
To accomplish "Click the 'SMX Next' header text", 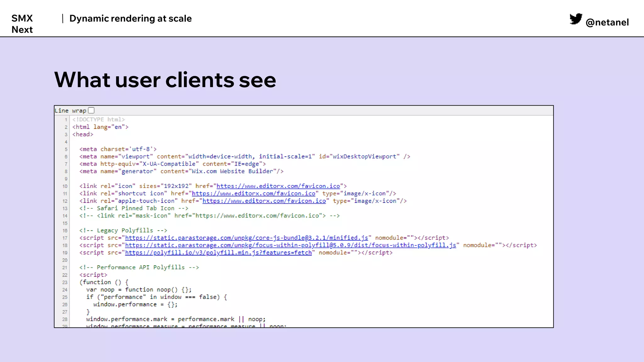I will click(x=22, y=24).
